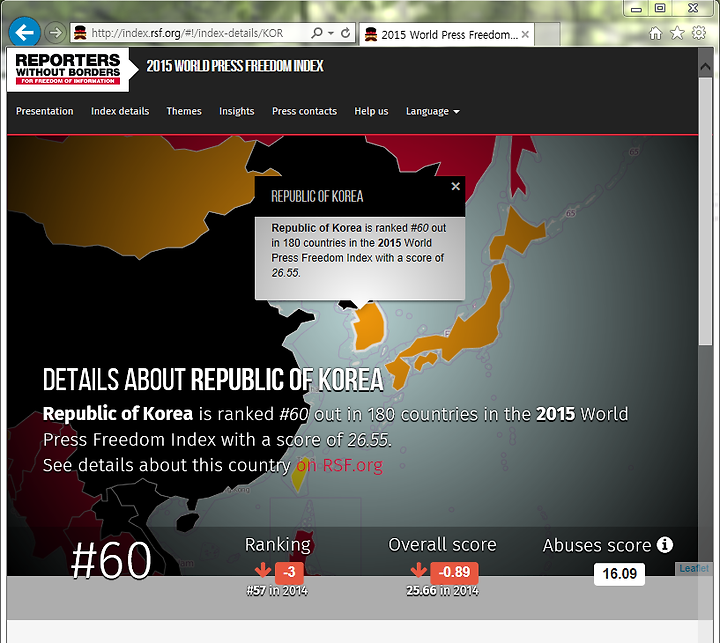Screen dimensions: 720x643
Task: Click the 16.09 abuses score value
Action: click(x=619, y=574)
